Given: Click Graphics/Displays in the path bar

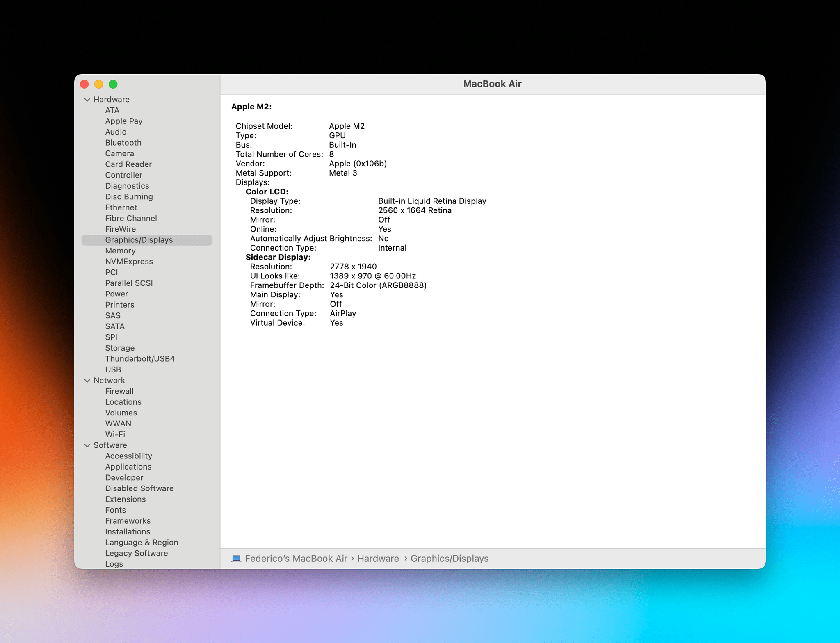Looking at the screenshot, I should [449, 559].
